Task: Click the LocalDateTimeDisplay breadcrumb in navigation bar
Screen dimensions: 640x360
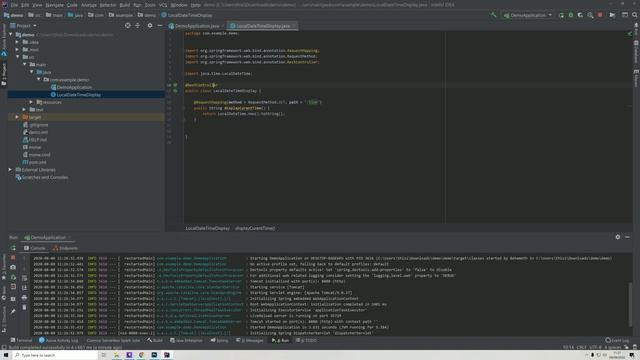Action: (187, 15)
